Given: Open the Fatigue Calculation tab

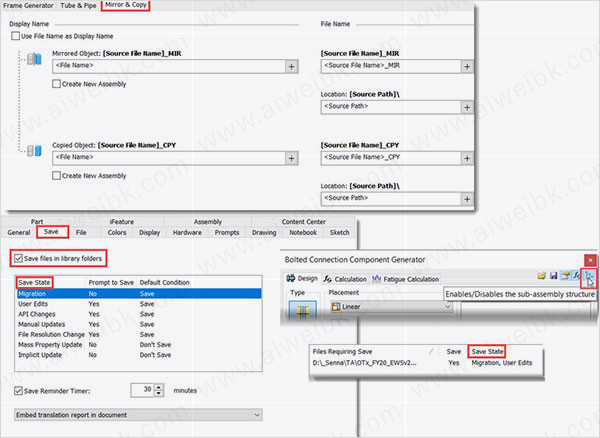Looking at the screenshot, I should click(406, 279).
